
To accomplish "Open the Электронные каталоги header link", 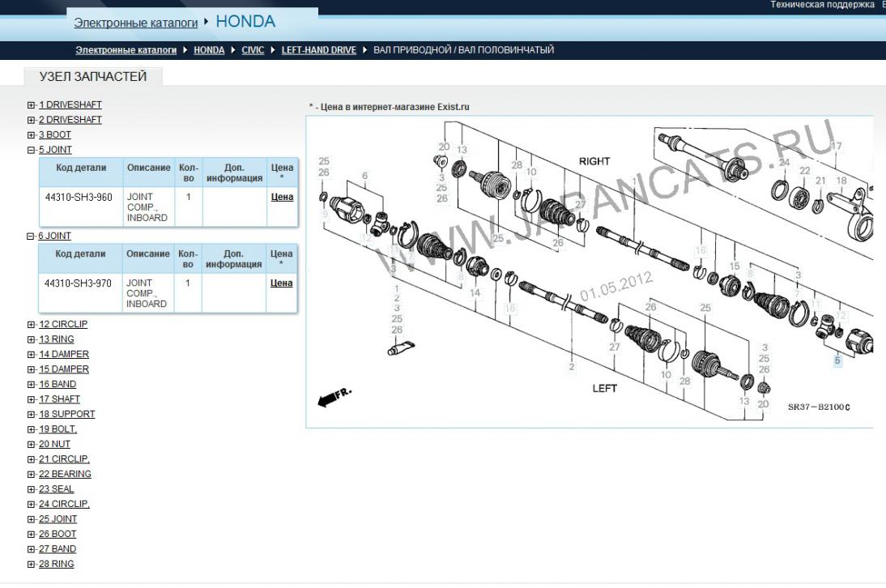I will (136, 23).
